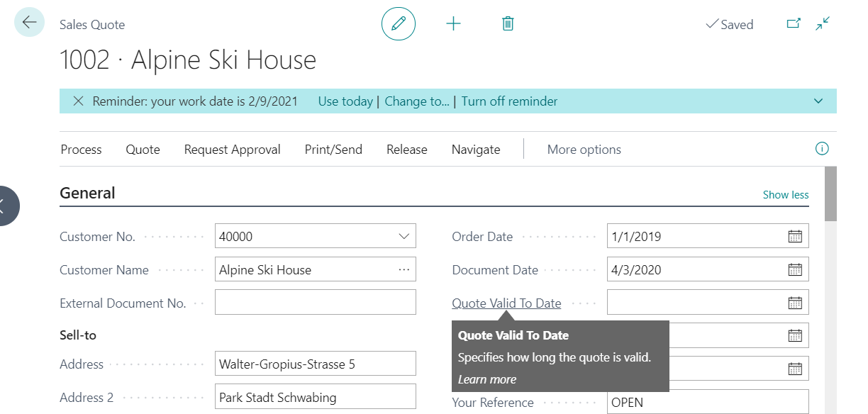This screenshot has width=868, height=414.
Task: Create a new record via the plus icon
Action: pyautogui.click(x=453, y=23)
